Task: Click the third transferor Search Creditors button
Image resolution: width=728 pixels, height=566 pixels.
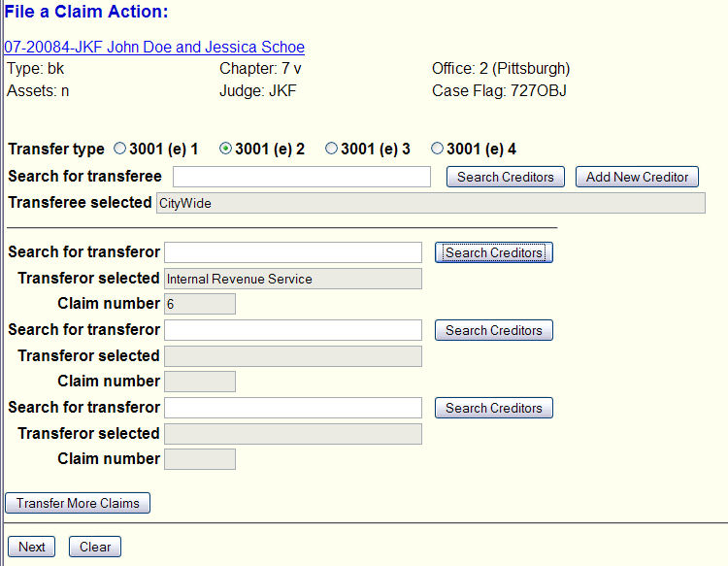Action: tap(493, 408)
